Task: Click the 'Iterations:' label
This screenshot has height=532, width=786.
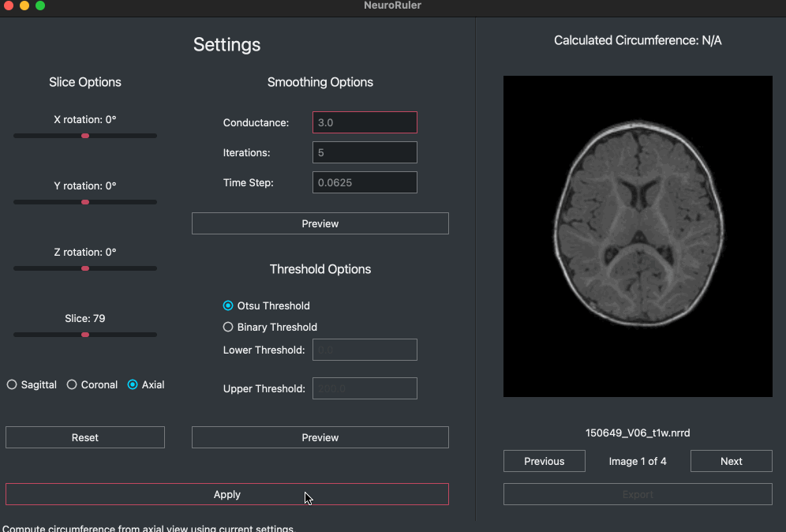Action: pyautogui.click(x=247, y=153)
